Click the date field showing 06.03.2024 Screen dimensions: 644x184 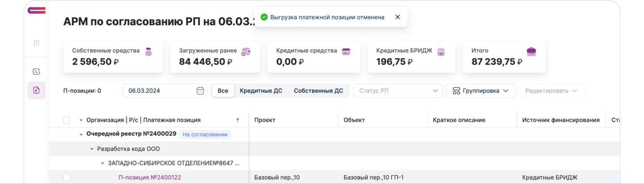pos(159,91)
